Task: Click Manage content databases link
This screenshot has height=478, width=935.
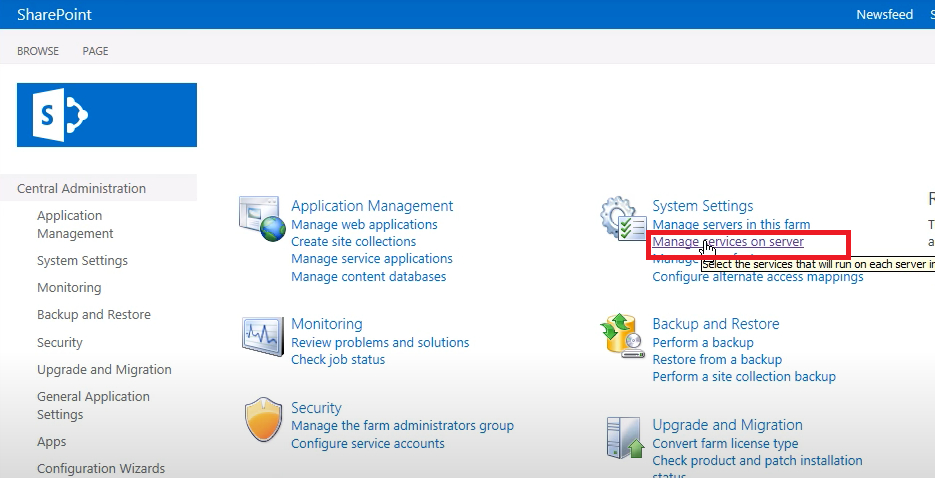Action: pyautogui.click(x=369, y=277)
